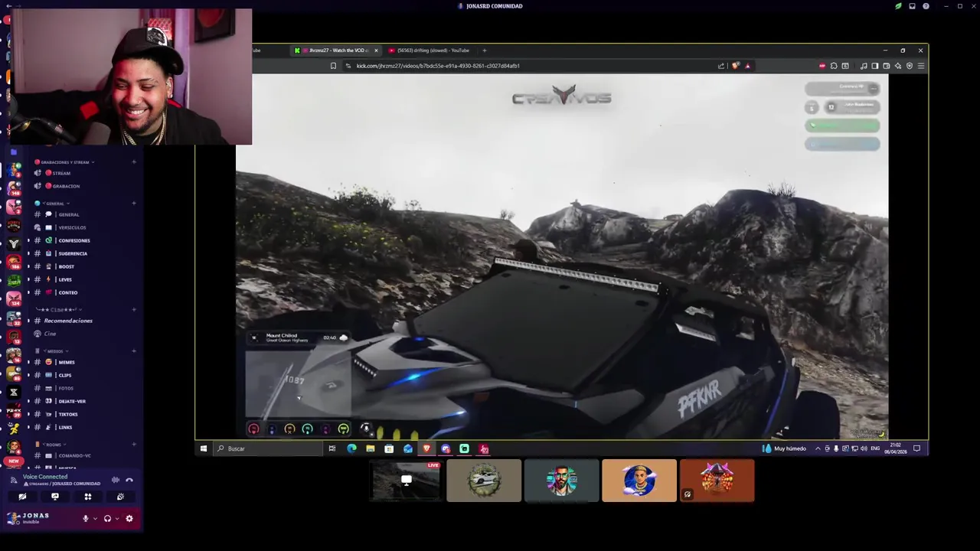Click the Brave shields lion icon

(736, 66)
